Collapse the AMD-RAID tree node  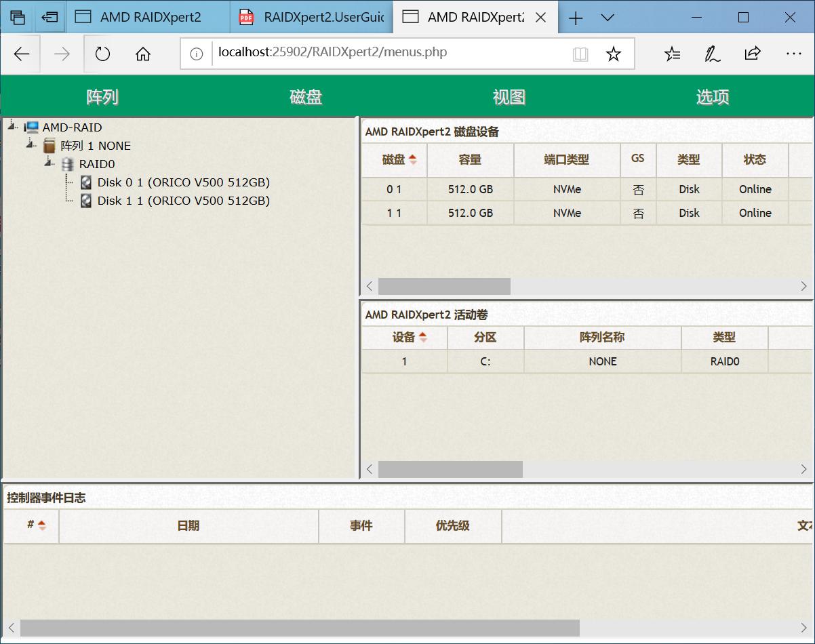[9, 125]
